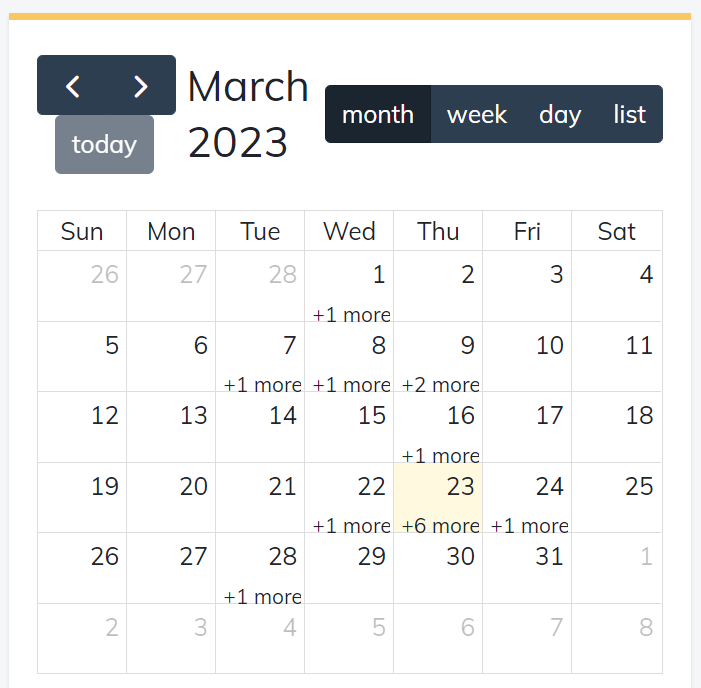Select the highlighted date 23

click(460, 487)
